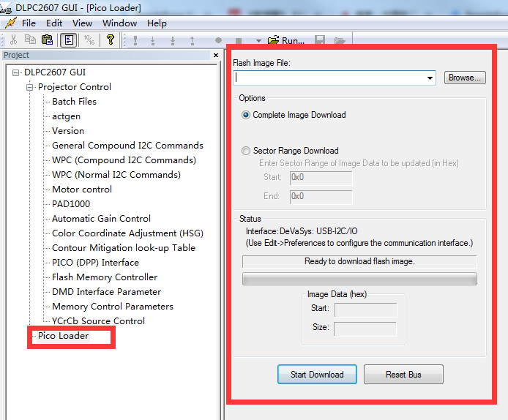The width and height of the screenshot is (508, 420).
Task: Select Flash Memory Controller tree item
Action: tap(105, 277)
